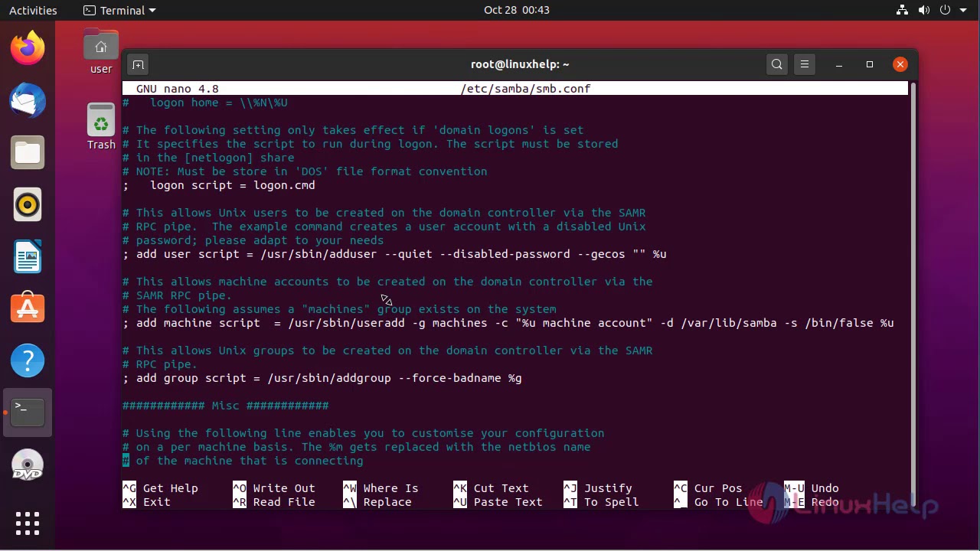Open the Terminal hamburger menu

click(x=804, y=64)
